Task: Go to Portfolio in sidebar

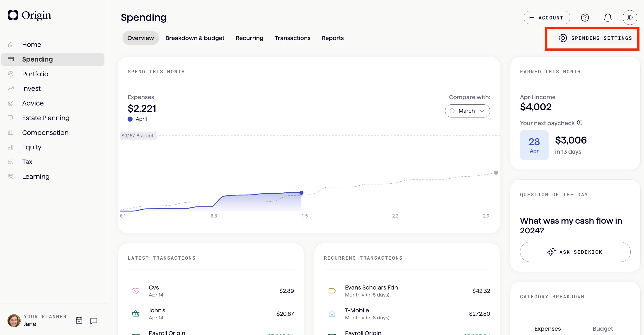Action: click(x=35, y=74)
